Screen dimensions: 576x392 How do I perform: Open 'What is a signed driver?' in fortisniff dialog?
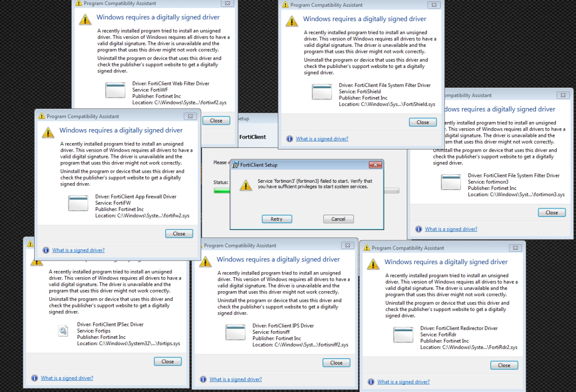236,380
